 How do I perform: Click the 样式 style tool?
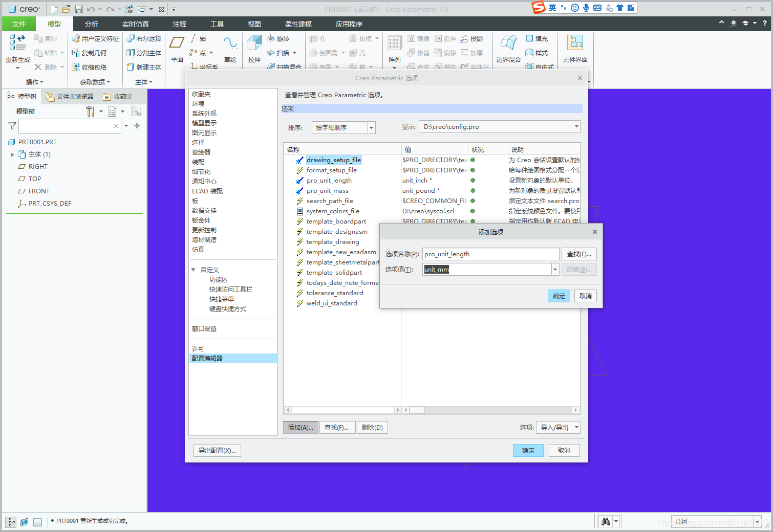[x=536, y=53]
